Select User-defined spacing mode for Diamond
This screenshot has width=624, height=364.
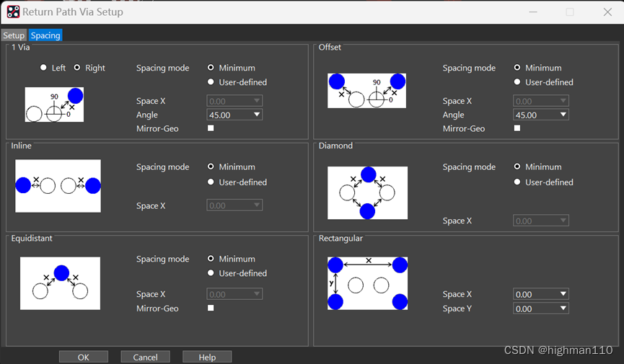[x=517, y=182]
